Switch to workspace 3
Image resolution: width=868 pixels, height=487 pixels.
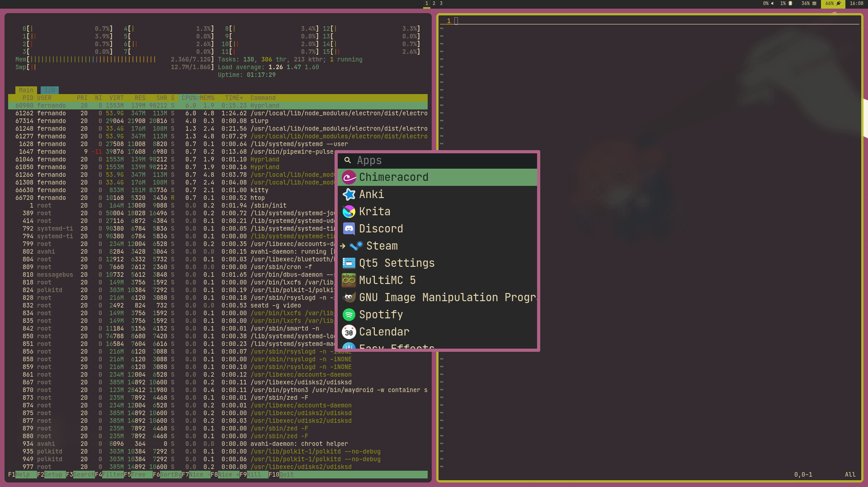441,4
